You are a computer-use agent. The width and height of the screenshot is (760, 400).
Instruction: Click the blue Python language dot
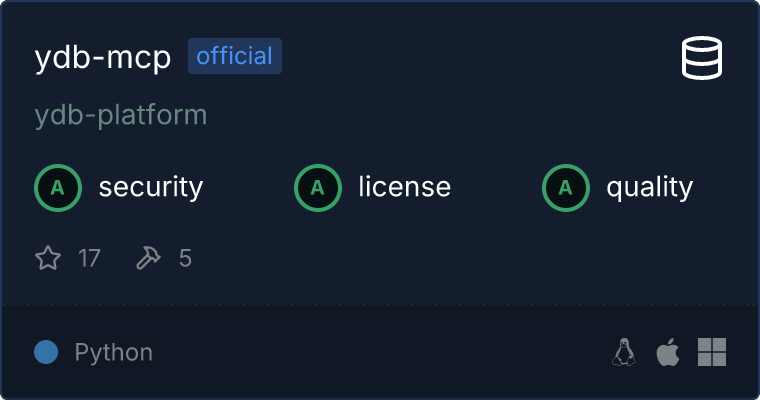click(46, 352)
